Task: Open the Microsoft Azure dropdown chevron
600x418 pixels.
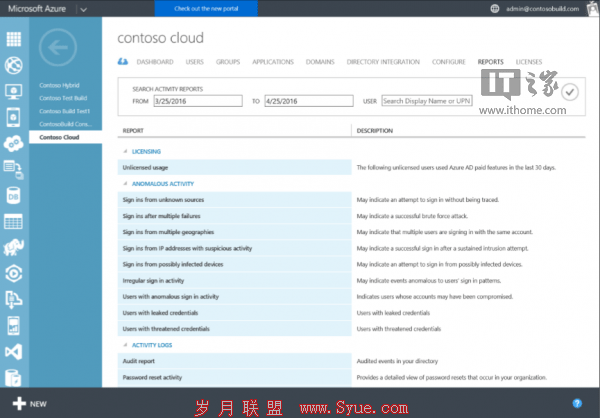Action: [x=83, y=9]
